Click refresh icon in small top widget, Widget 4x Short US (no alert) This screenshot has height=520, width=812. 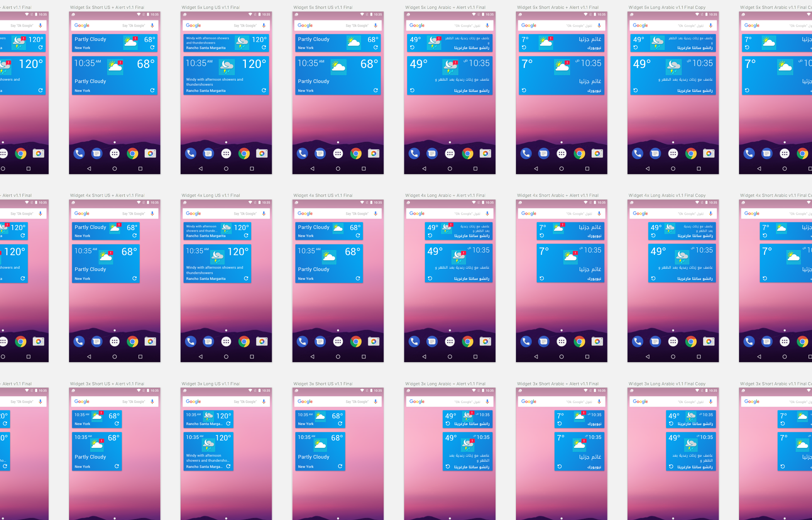[358, 235]
